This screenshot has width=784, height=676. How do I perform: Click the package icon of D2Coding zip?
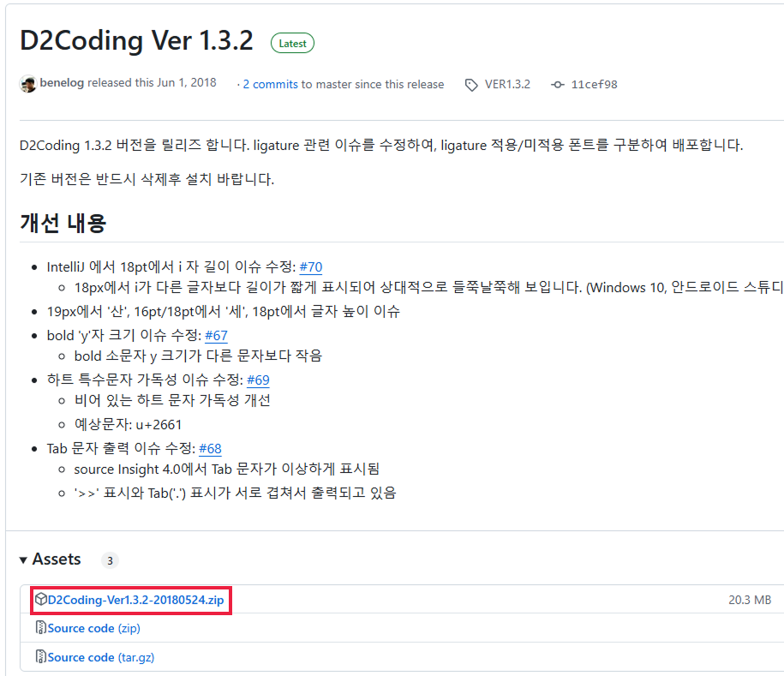tap(41, 599)
